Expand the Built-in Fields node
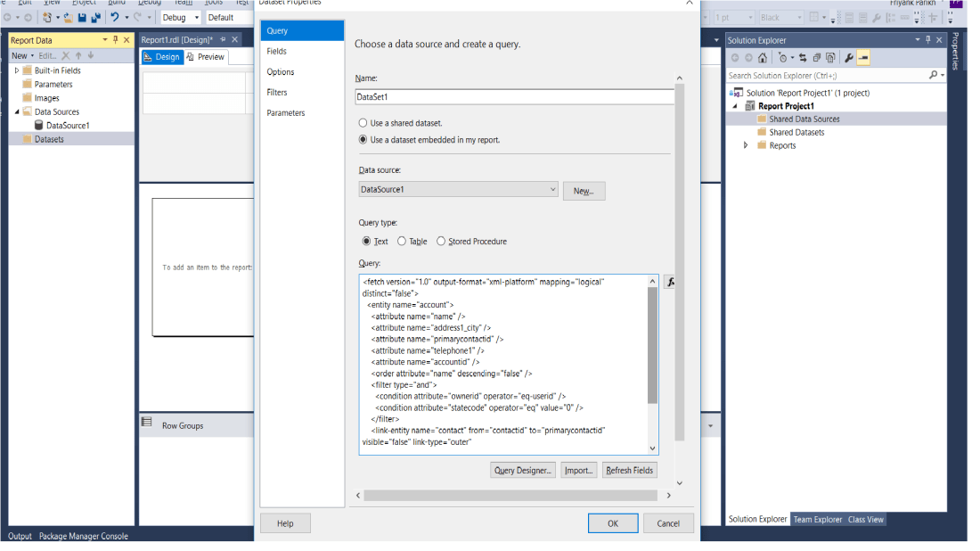 coord(17,70)
